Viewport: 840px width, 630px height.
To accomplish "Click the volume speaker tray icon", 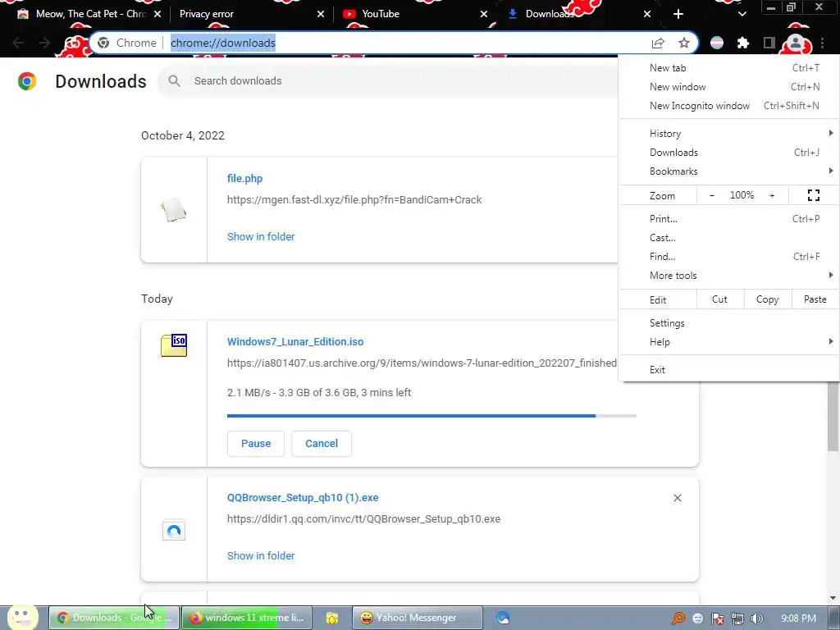I will click(756, 619).
